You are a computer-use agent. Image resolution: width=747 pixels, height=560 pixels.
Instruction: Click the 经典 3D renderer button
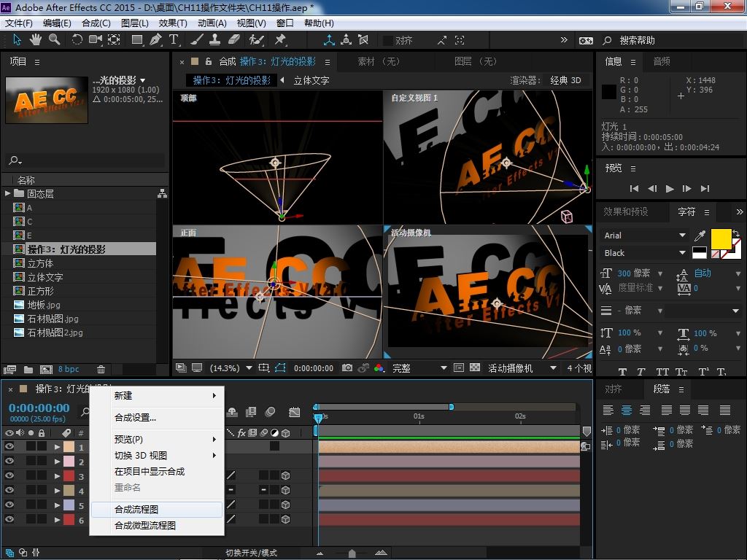tap(565, 80)
